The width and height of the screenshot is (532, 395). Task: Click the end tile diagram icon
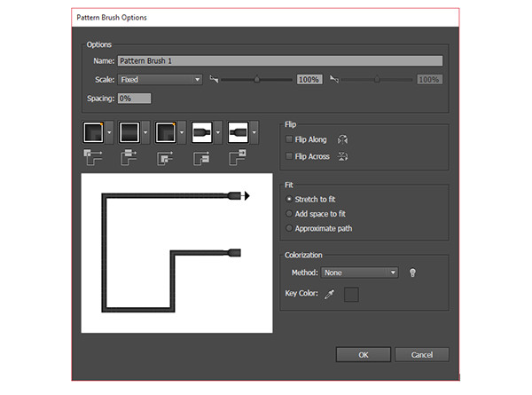238,157
